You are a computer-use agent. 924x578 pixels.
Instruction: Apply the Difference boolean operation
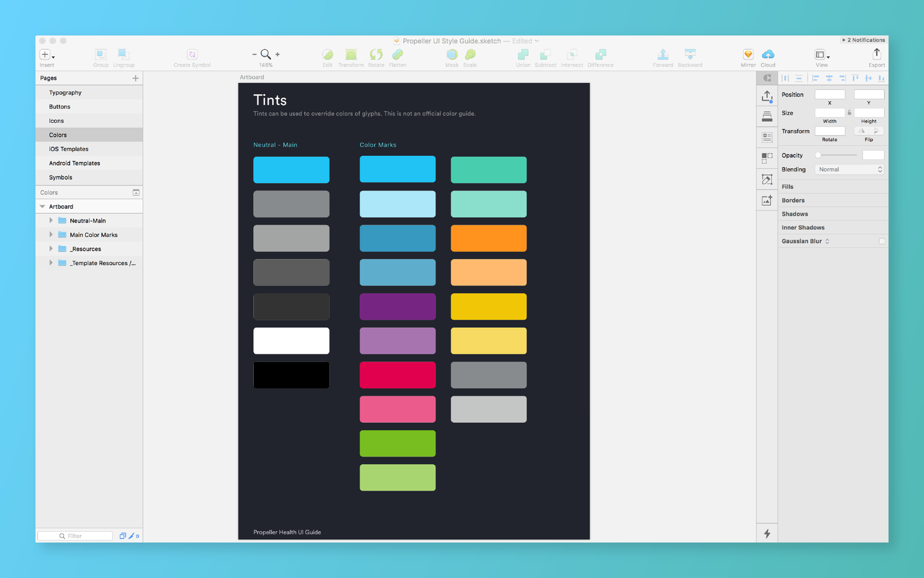pyautogui.click(x=601, y=54)
